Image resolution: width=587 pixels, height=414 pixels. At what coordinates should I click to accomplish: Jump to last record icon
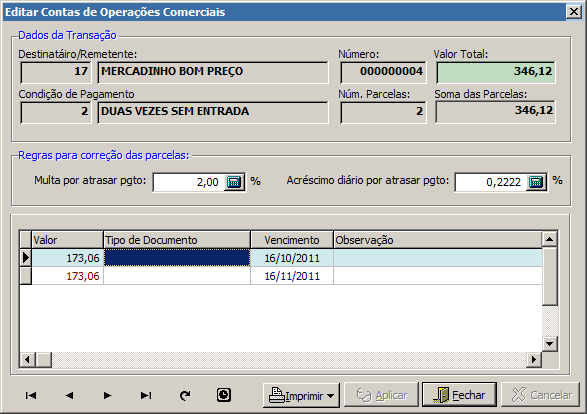[x=146, y=395]
